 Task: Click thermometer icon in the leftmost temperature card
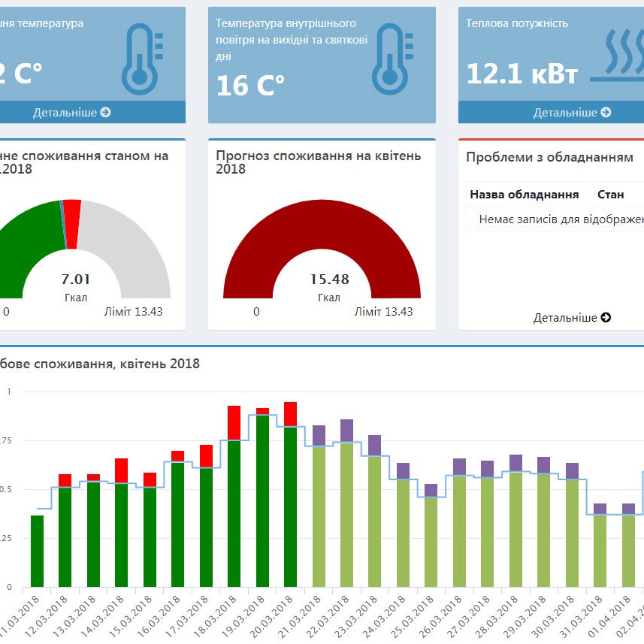coord(140,59)
